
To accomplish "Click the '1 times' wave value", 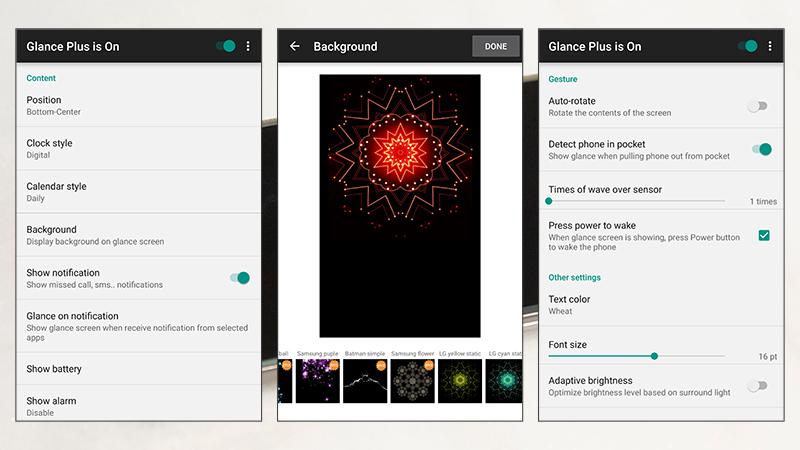I will (x=763, y=202).
